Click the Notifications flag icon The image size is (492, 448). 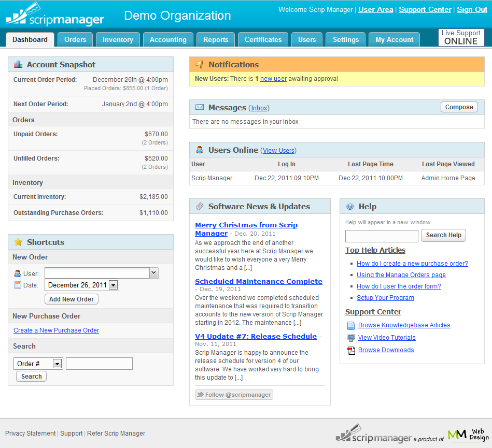click(x=200, y=65)
